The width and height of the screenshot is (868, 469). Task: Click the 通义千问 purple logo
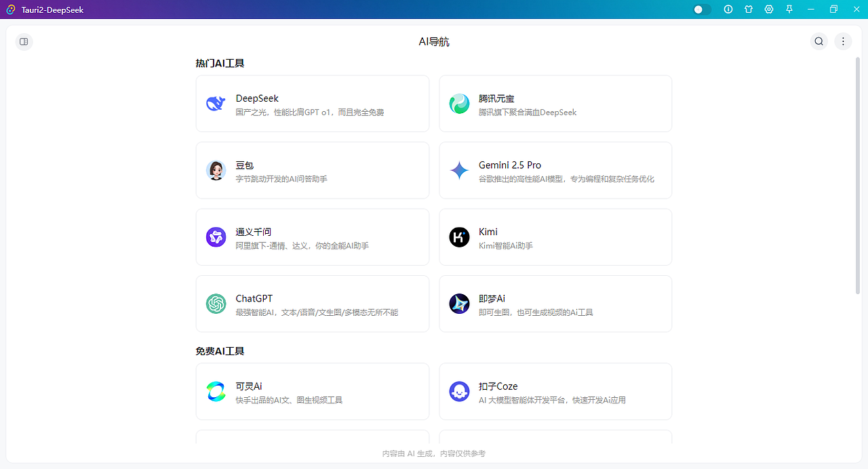[x=216, y=237]
